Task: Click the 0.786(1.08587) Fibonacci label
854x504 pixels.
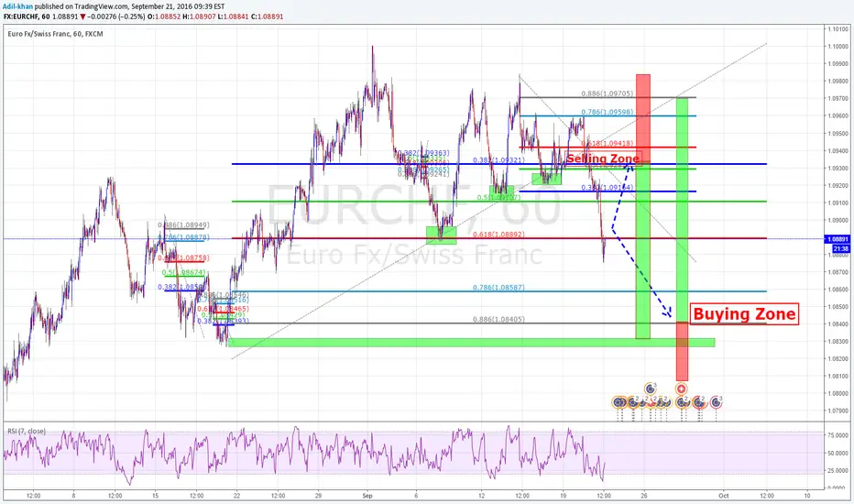Action: 498,287
